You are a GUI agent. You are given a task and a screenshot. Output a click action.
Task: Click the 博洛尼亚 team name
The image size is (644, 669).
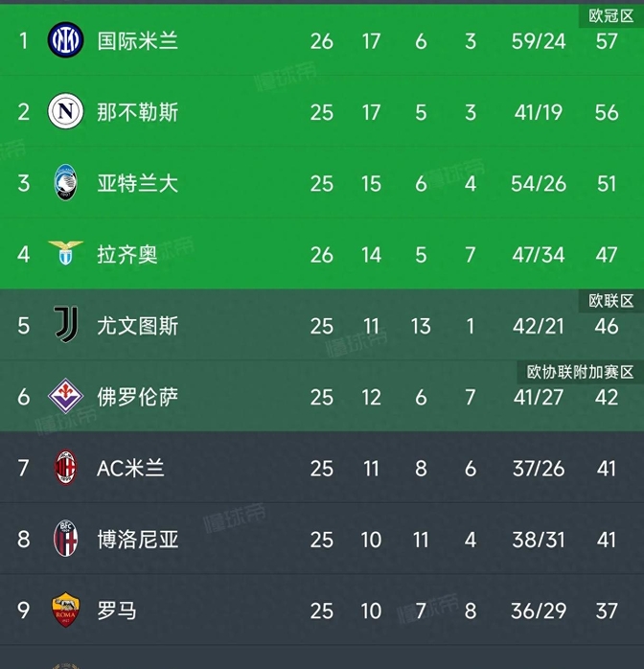point(137,540)
